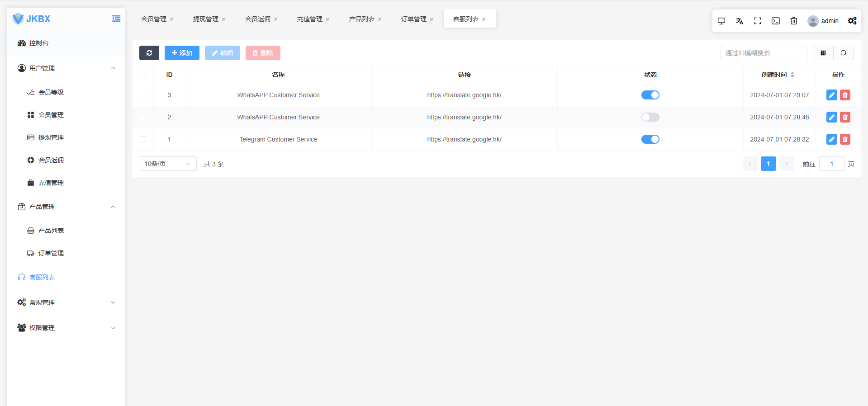
Task: Click the 编辑 edit button
Action: coord(223,53)
